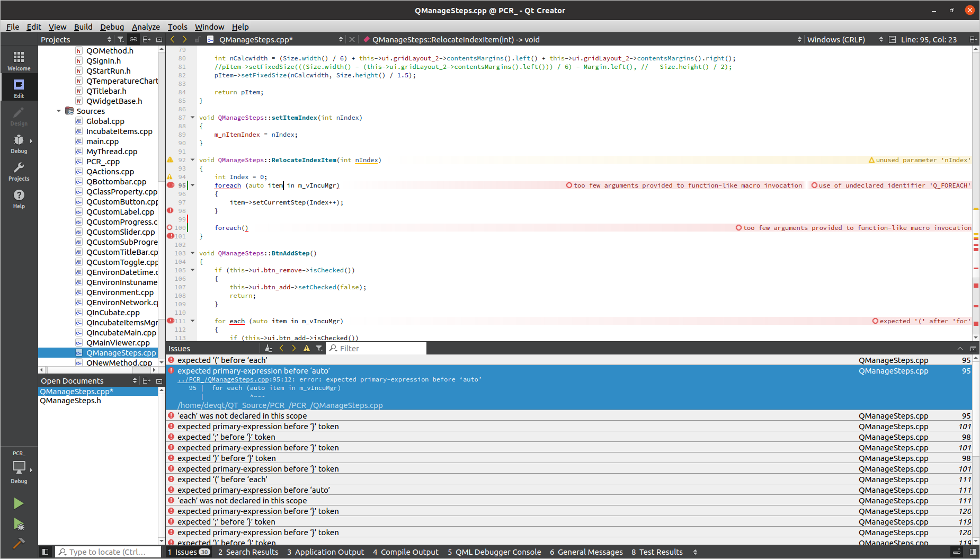Click the Build hammer icon

[19, 543]
